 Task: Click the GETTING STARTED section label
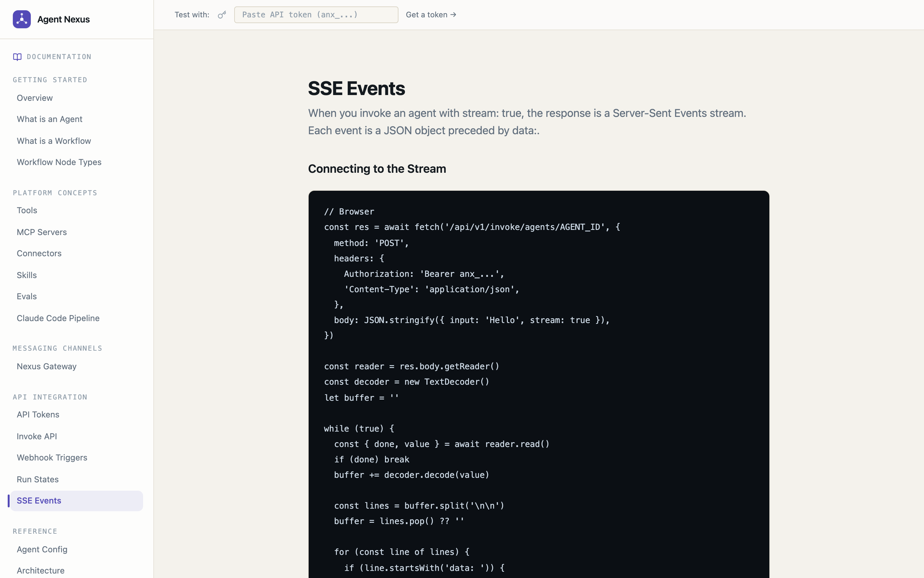50,80
